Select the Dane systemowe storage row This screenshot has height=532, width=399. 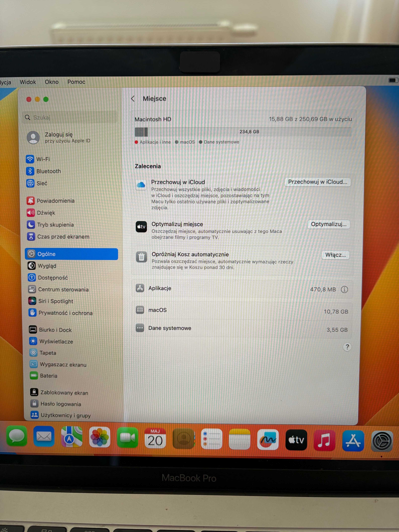(242, 329)
